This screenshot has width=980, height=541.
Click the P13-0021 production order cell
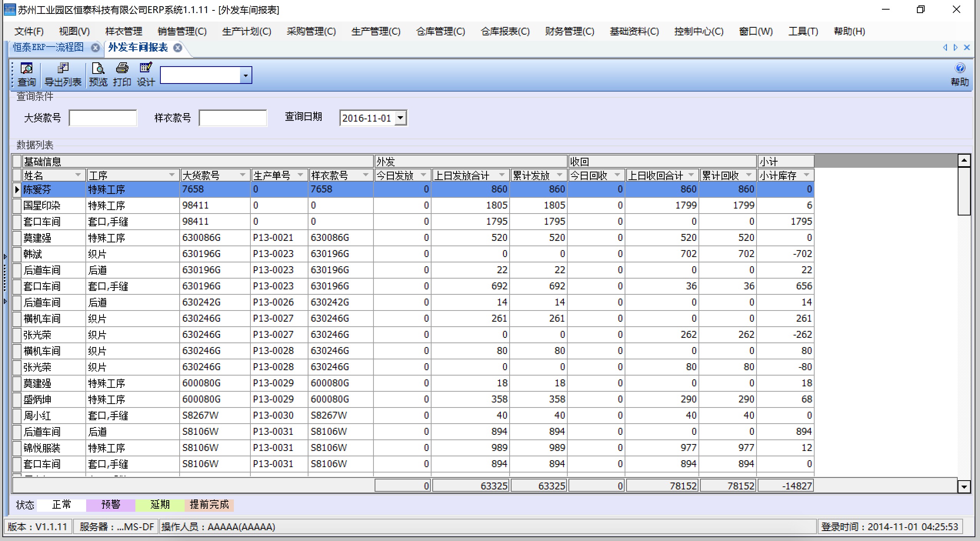pos(279,238)
